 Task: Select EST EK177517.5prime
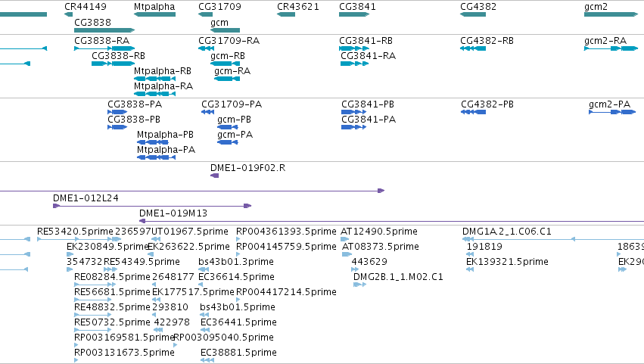[193, 293]
